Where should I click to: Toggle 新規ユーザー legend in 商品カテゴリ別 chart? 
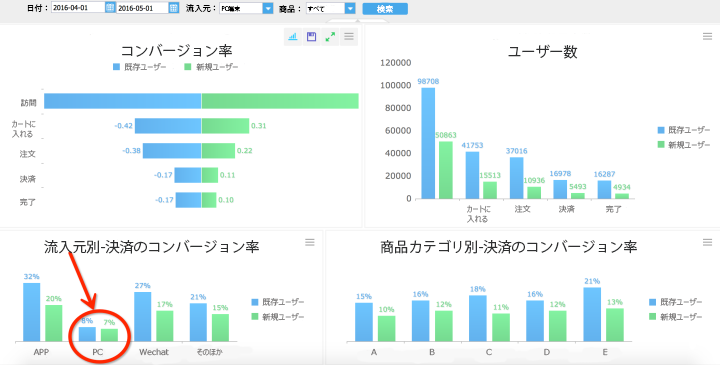pyautogui.click(x=675, y=317)
